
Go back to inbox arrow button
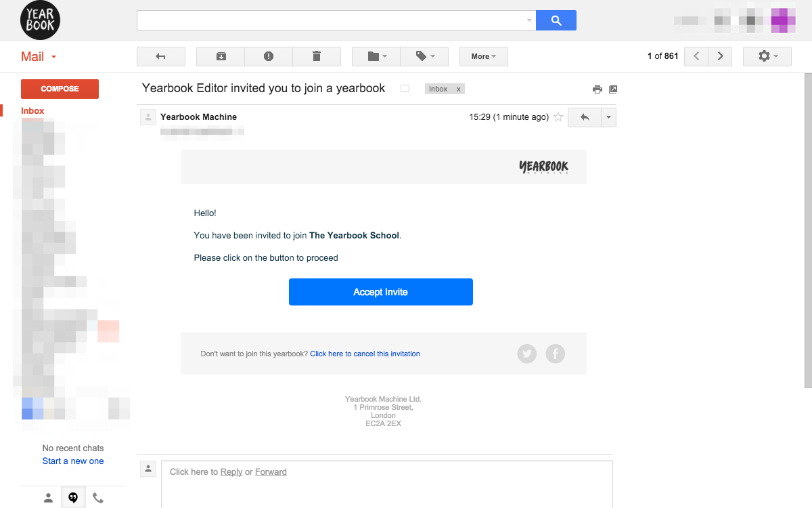[161, 56]
